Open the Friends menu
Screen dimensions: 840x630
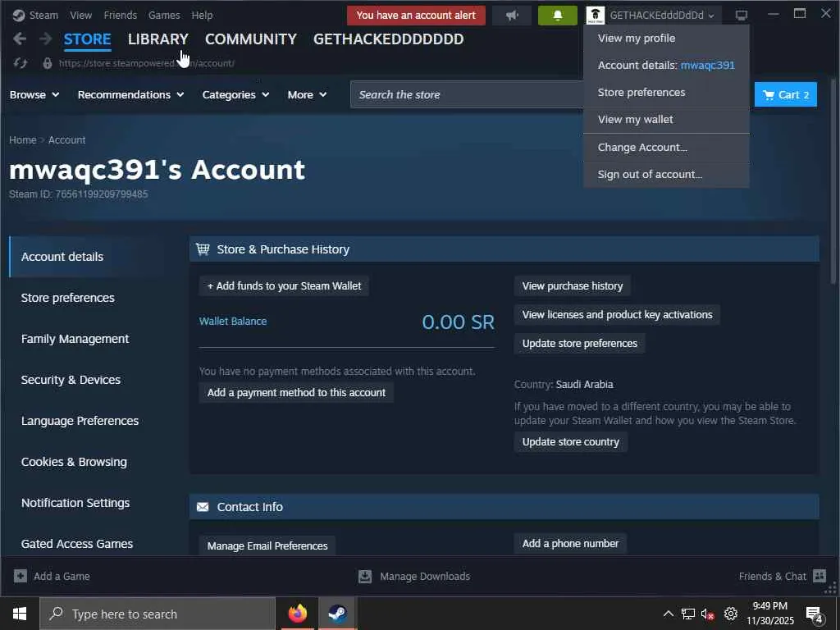pos(120,15)
